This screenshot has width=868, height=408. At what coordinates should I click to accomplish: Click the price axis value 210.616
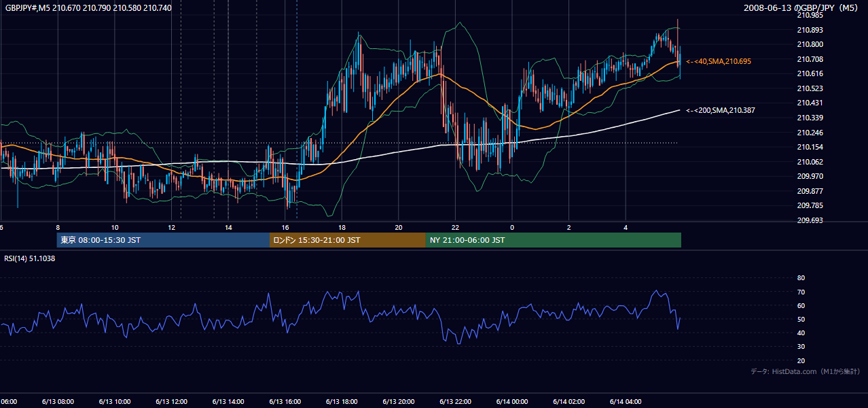810,73
